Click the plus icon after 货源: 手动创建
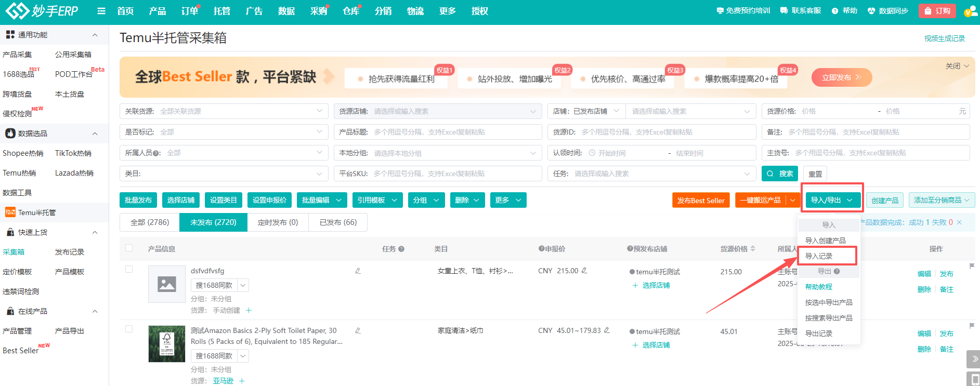Image resolution: width=980 pixels, height=386 pixels. point(249,310)
